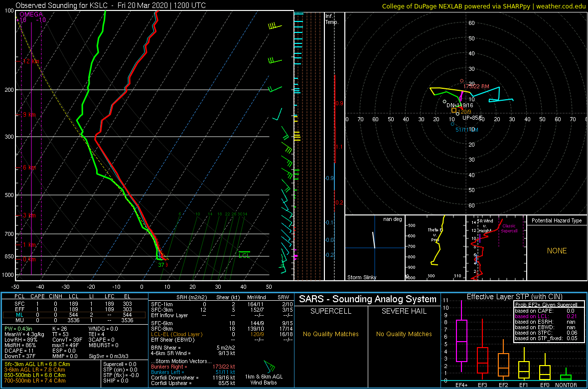The height and width of the screenshot is (389, 588).
Task: Click the DN=119/16 hodograph label
Action: [x=460, y=106]
